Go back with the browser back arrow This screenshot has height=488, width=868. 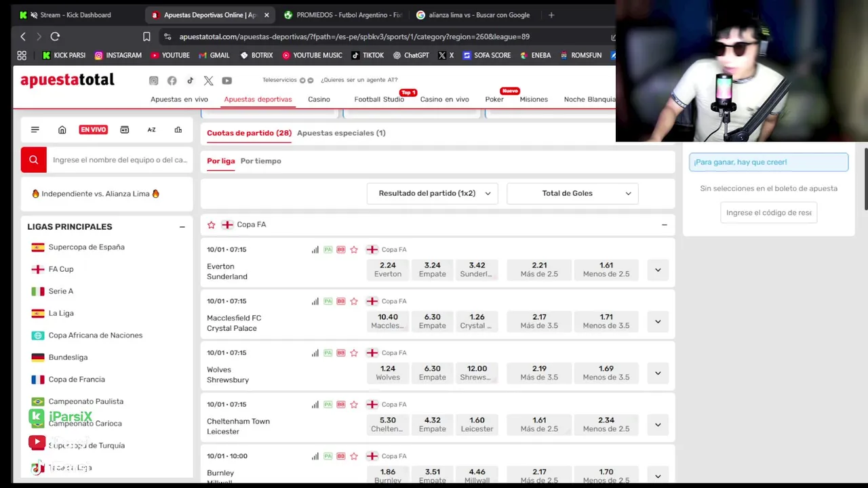point(23,37)
